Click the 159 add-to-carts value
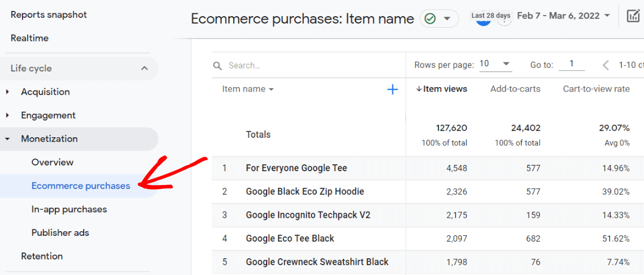The width and height of the screenshot is (644, 275). (533, 215)
